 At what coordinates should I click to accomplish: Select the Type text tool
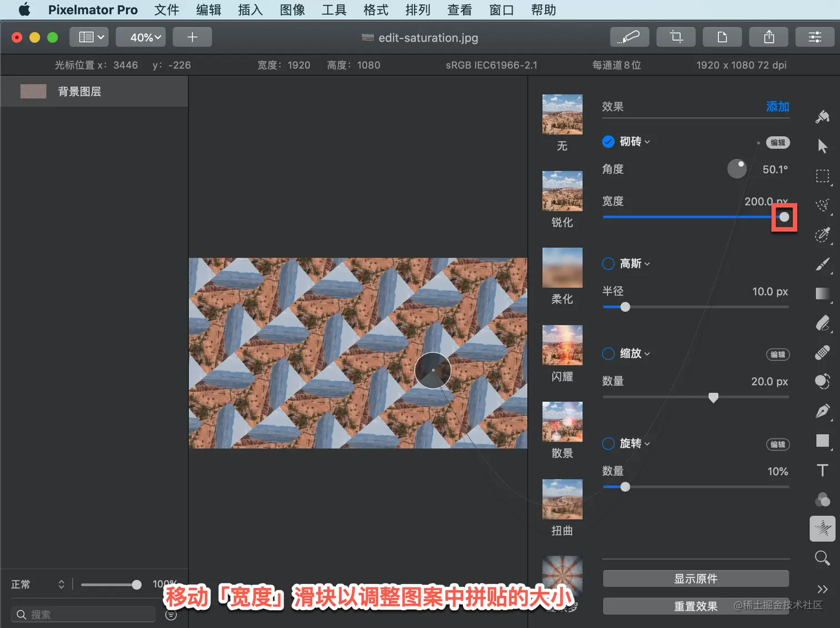(x=822, y=470)
